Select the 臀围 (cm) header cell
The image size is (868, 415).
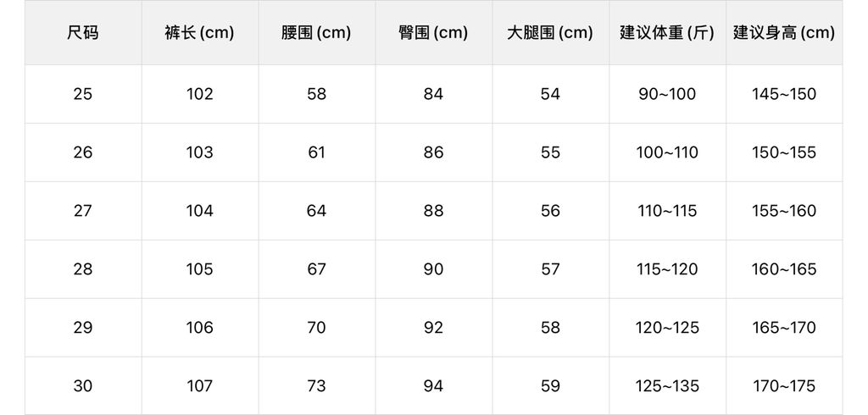pyautogui.click(x=433, y=33)
